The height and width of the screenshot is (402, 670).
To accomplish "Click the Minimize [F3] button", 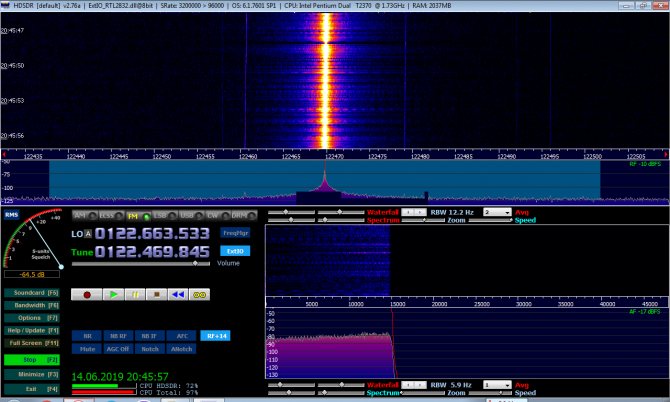I will (32, 374).
